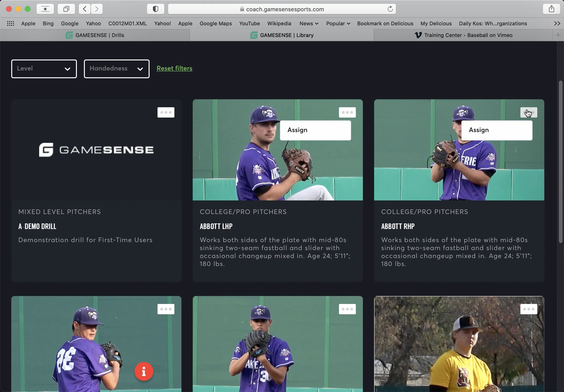Image resolution: width=564 pixels, height=392 pixels.
Task: Open the yellow jersey pitcher thumbnail
Action: [459, 344]
